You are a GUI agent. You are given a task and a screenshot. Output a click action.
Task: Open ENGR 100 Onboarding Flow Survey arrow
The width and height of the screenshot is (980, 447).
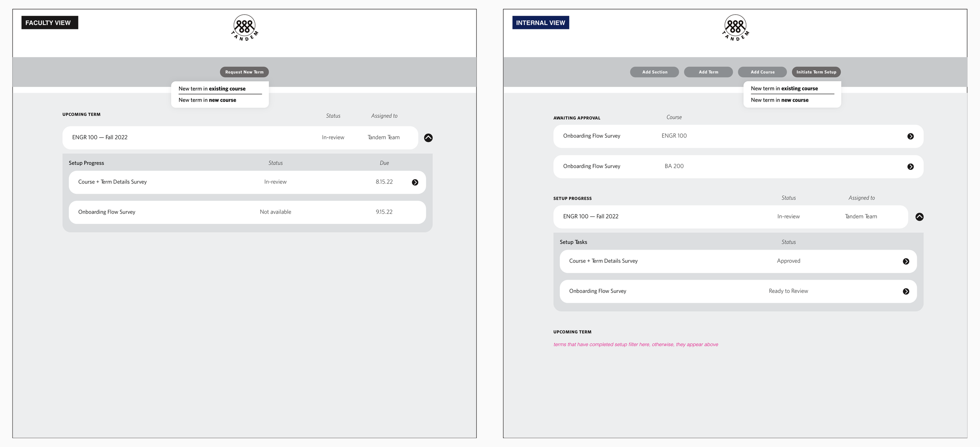click(910, 136)
